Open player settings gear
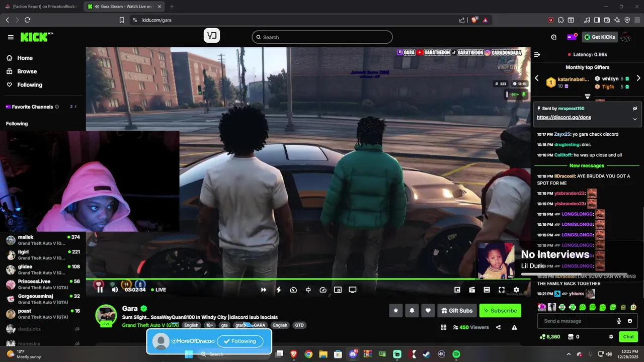The height and width of the screenshot is (362, 644). point(516,290)
